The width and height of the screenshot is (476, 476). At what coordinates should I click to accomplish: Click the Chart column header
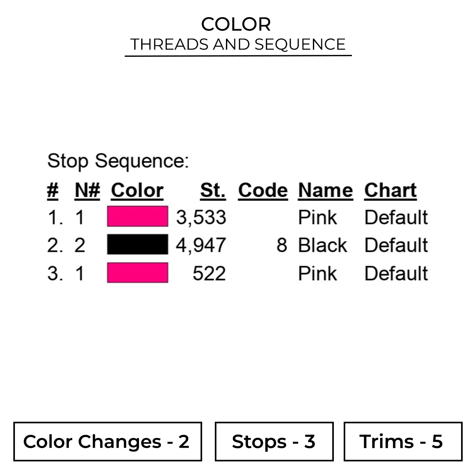coord(390,190)
